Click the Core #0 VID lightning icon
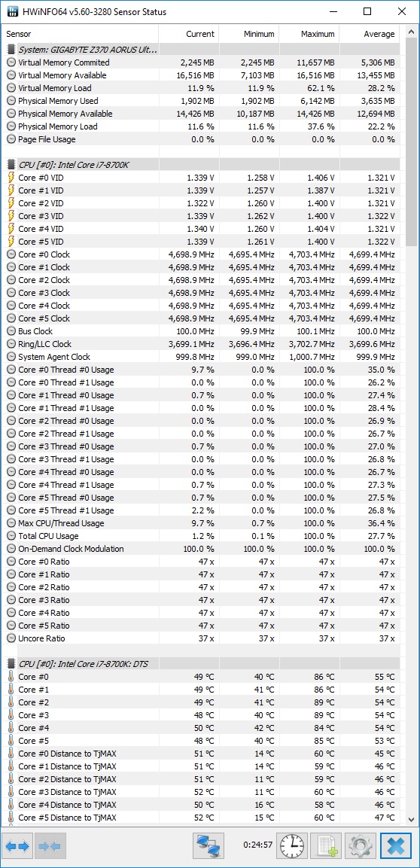Viewport: 420px width, 868px height. 11,178
